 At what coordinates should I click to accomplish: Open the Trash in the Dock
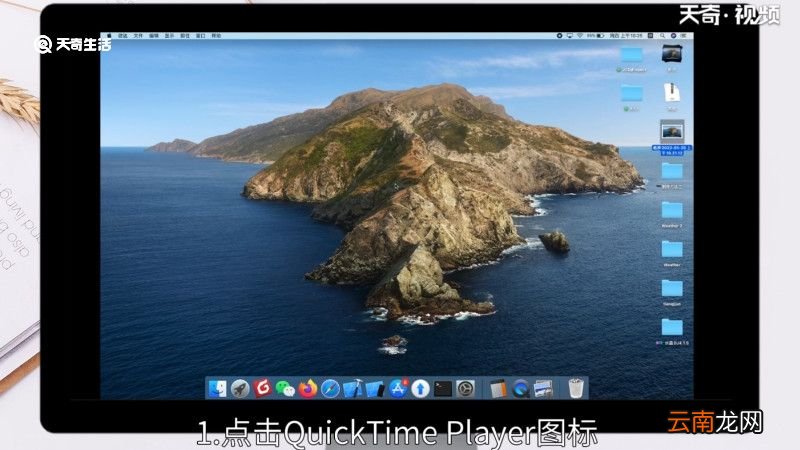[576, 388]
